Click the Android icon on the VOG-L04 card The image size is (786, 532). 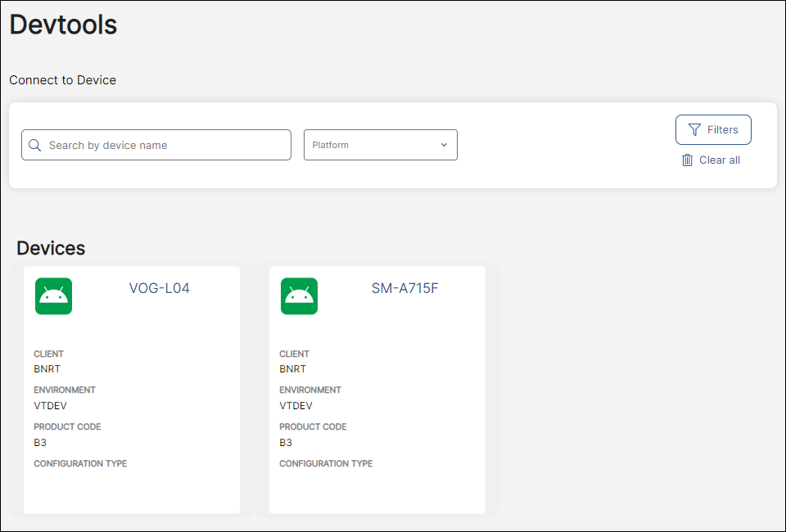[53, 296]
